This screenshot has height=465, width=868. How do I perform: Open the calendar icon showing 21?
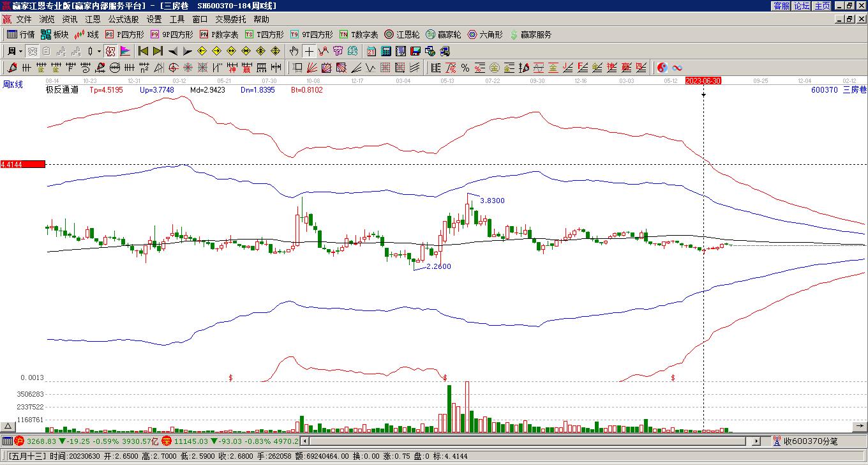371,51
